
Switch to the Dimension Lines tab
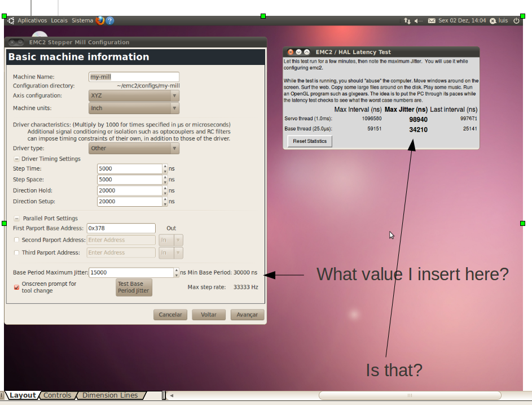[x=110, y=395]
